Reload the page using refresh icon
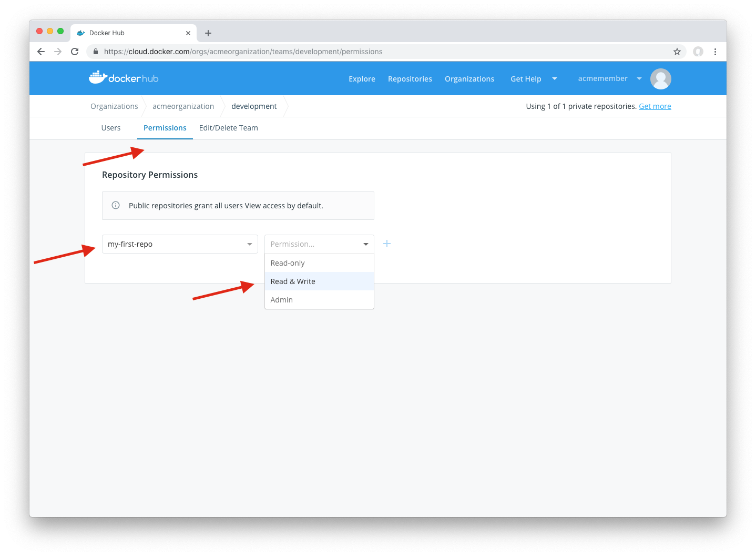This screenshot has height=556, width=756. [75, 52]
